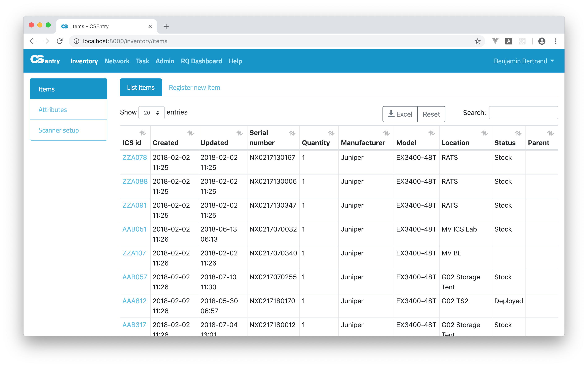Open the Network menu
The width and height of the screenshot is (588, 367).
[117, 61]
